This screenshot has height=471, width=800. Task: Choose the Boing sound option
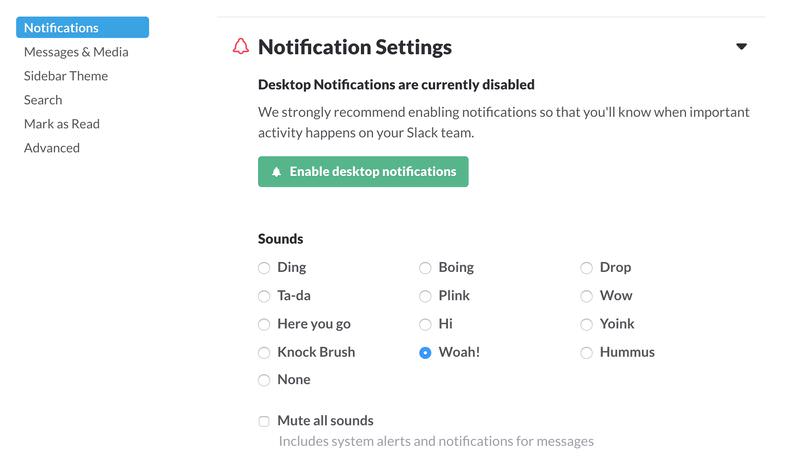(425, 268)
